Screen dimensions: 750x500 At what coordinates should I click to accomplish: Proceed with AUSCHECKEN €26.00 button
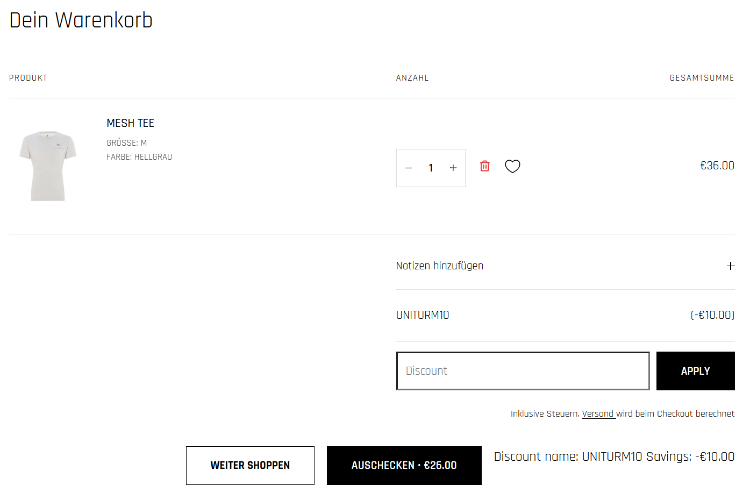404,465
